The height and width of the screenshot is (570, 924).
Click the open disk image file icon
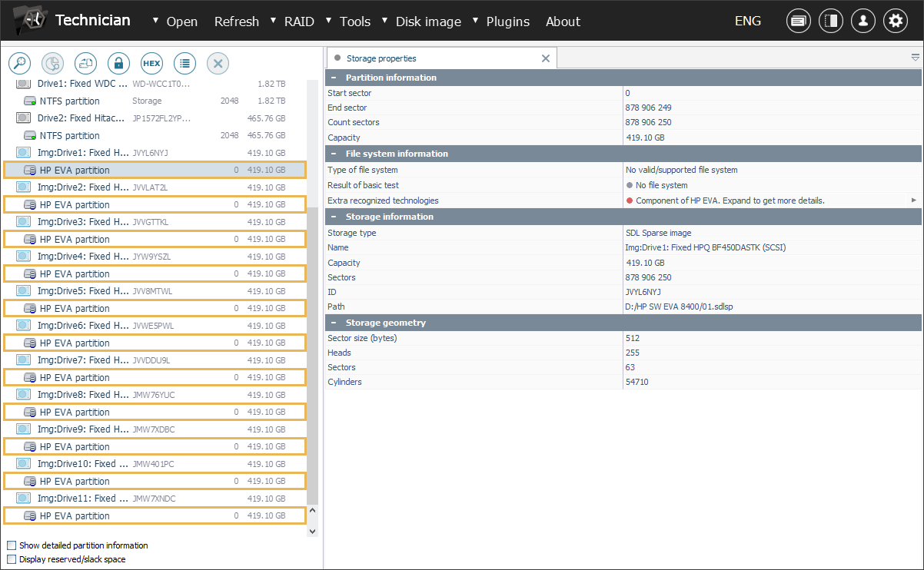tap(85, 63)
